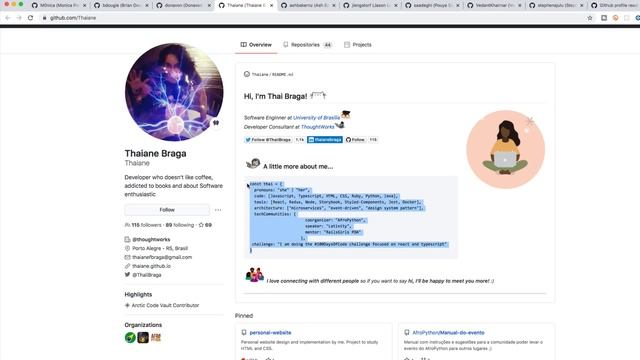
Task: Bookmark this page with the star icon
Action: pyautogui.click(x=590, y=18)
